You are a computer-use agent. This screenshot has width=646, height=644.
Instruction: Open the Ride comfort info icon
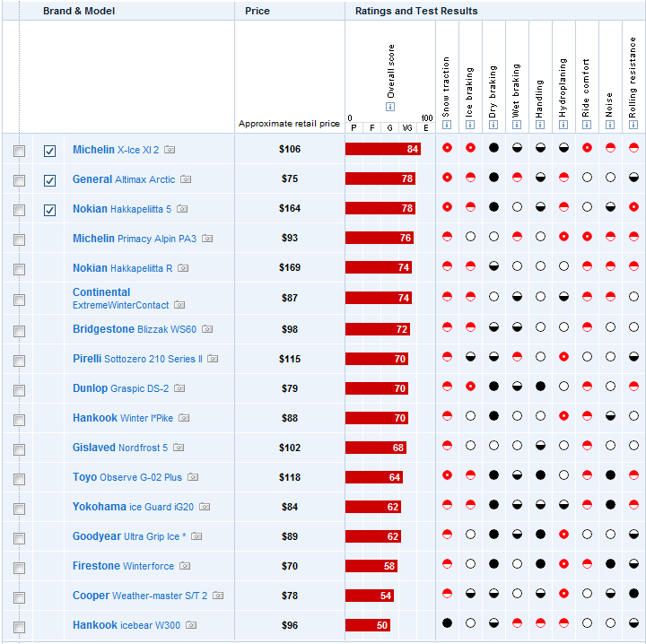[586, 125]
